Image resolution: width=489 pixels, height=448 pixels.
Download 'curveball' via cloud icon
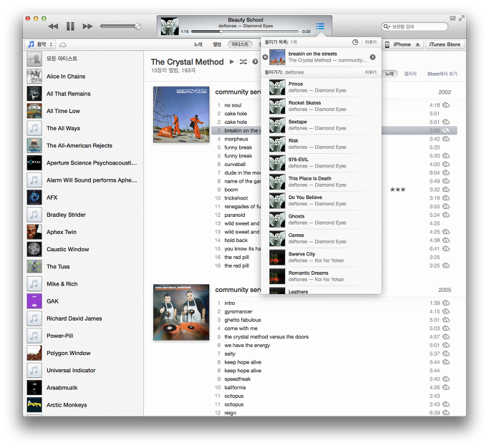click(446, 165)
